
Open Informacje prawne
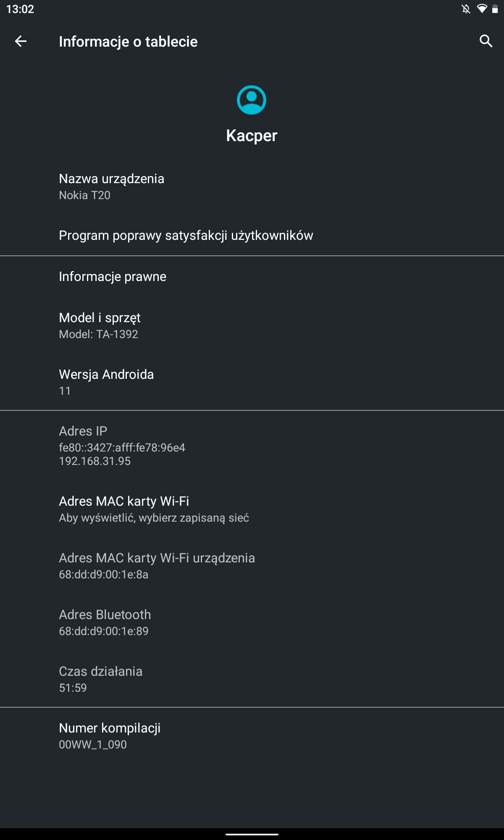click(252, 276)
